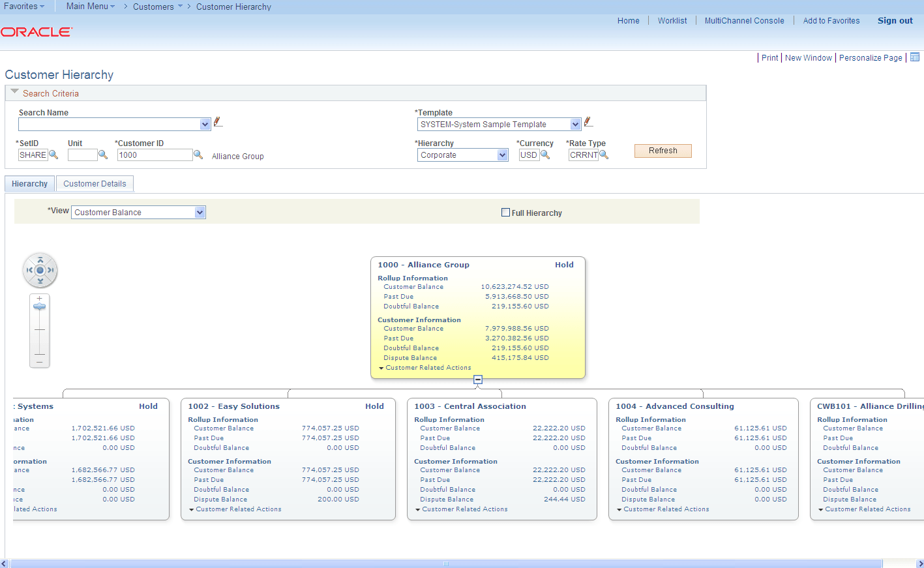Click the pencil icon beside Search Name
This screenshot has height=568, width=924.
click(218, 121)
